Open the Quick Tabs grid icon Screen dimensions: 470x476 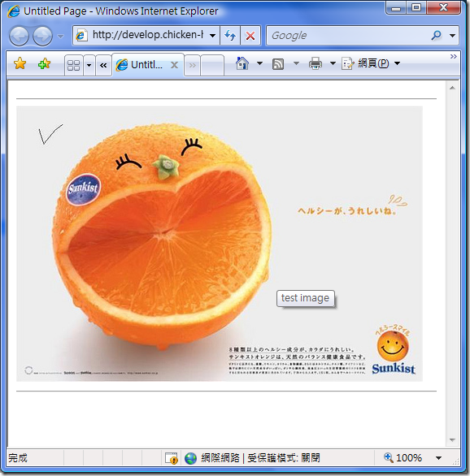pos(73,65)
